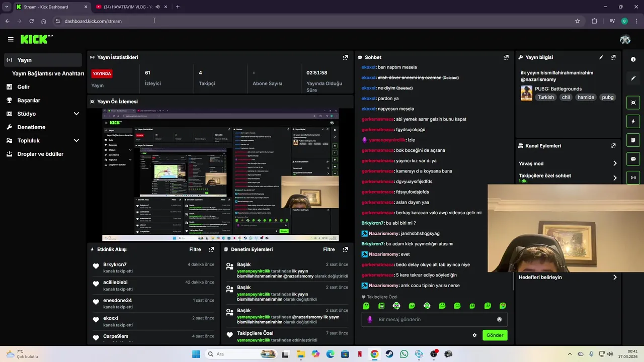This screenshot has height=362, width=644.
Task: Open the tab search dropdown arrow
Action: [x=7, y=7]
